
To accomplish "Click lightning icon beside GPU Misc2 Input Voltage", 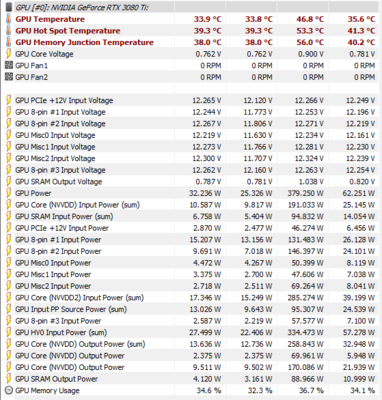I will [x=9, y=158].
